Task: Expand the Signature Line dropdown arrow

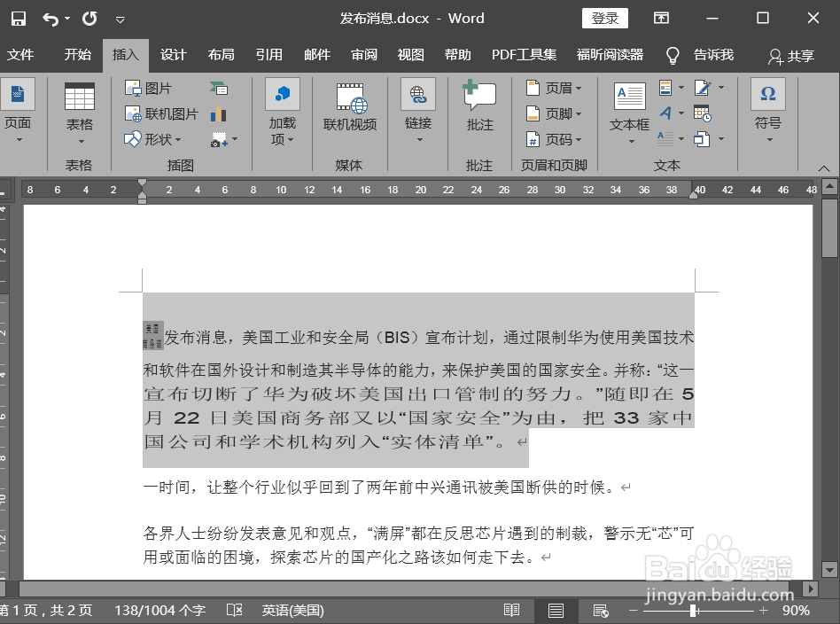Action: click(x=721, y=88)
